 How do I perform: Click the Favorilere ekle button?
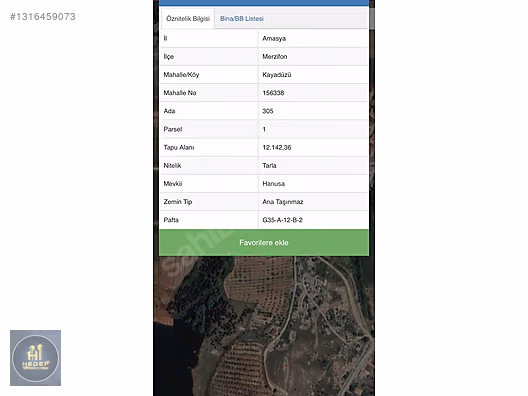click(264, 243)
